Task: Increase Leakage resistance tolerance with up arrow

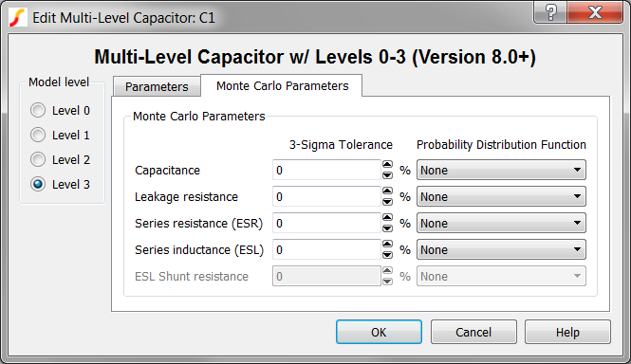Action: coord(387,191)
